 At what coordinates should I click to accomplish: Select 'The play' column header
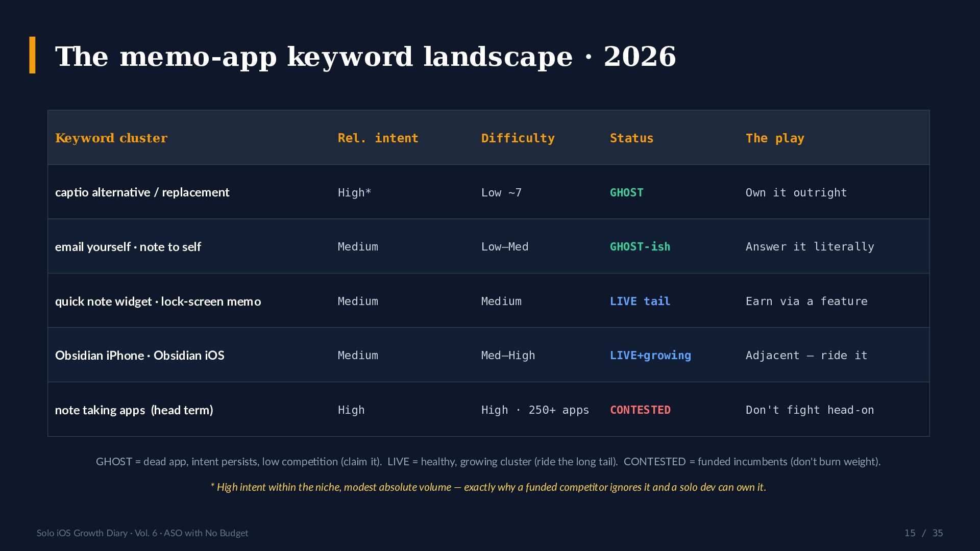click(775, 138)
